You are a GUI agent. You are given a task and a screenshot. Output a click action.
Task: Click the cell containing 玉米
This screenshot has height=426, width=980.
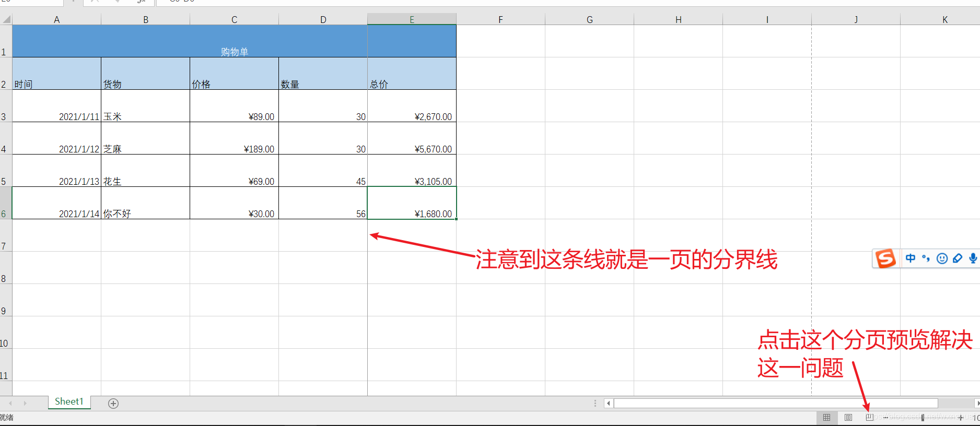click(146, 106)
